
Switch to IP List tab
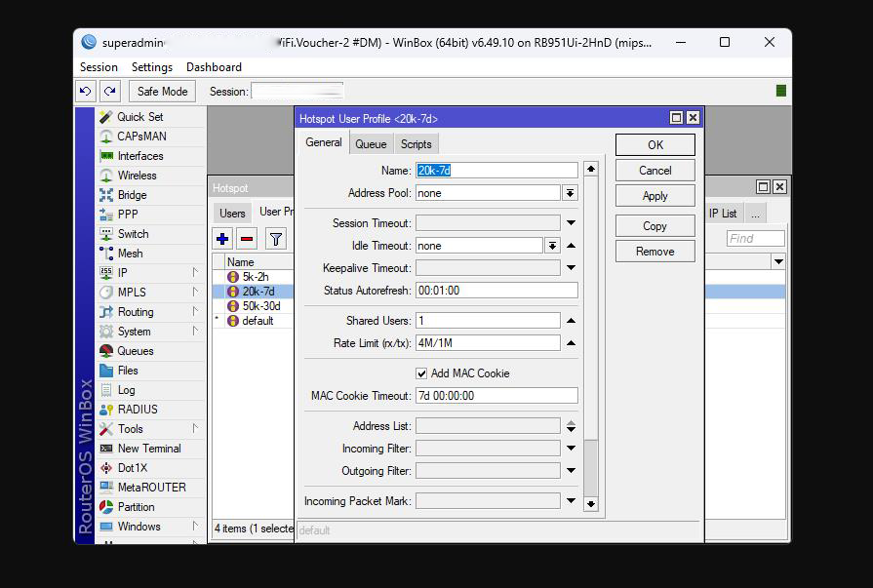(723, 214)
